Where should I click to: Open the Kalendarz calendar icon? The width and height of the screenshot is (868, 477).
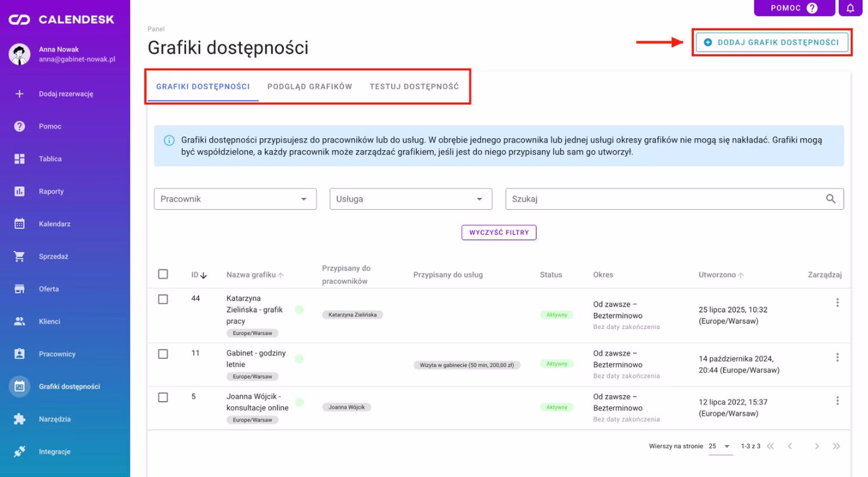(19, 224)
